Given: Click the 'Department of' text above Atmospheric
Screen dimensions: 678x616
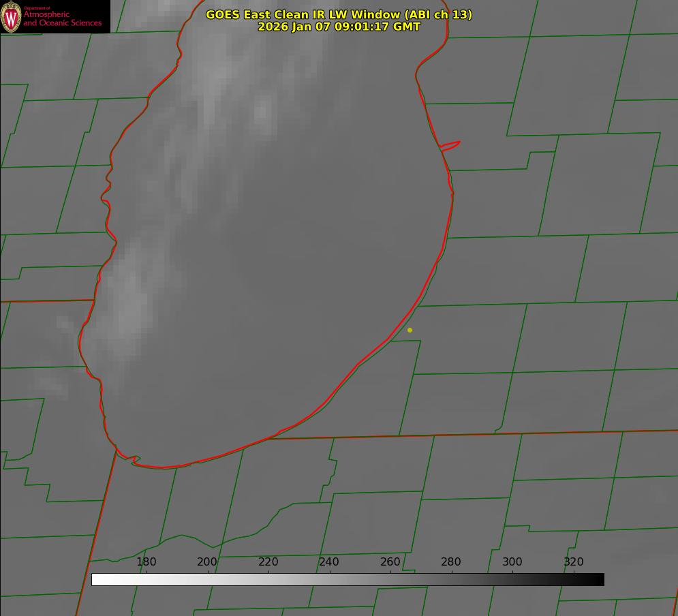Looking at the screenshot, I should tap(32, 8).
